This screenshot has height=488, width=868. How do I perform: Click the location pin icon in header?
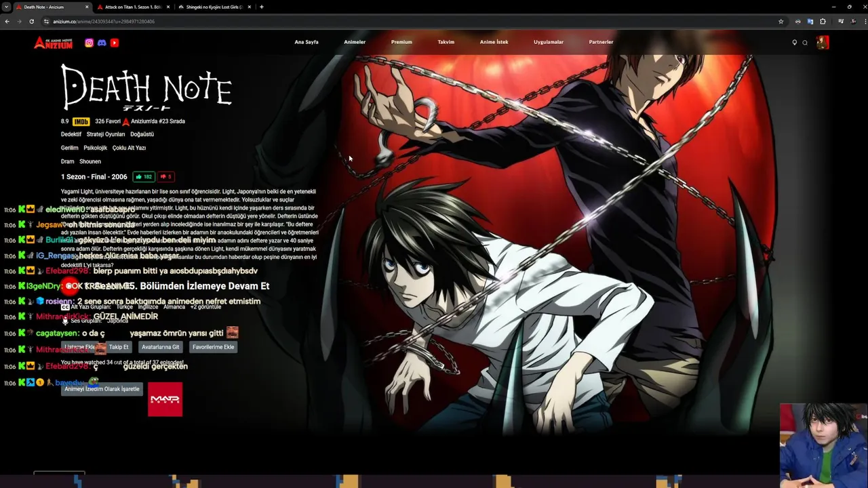click(x=795, y=43)
